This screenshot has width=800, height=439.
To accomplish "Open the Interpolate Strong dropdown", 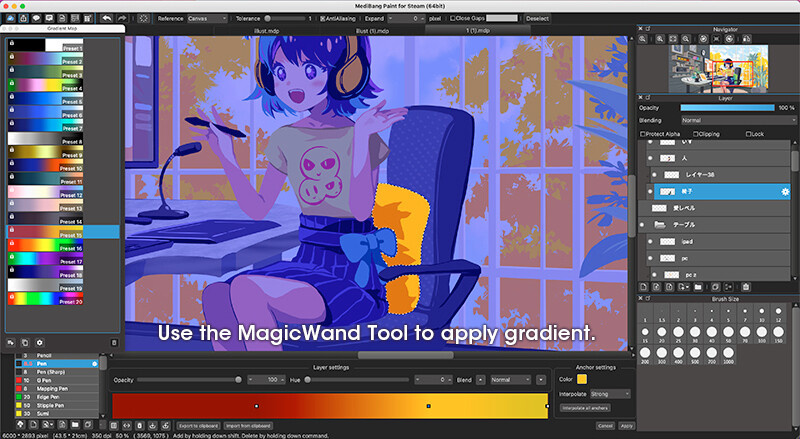I will (610, 394).
